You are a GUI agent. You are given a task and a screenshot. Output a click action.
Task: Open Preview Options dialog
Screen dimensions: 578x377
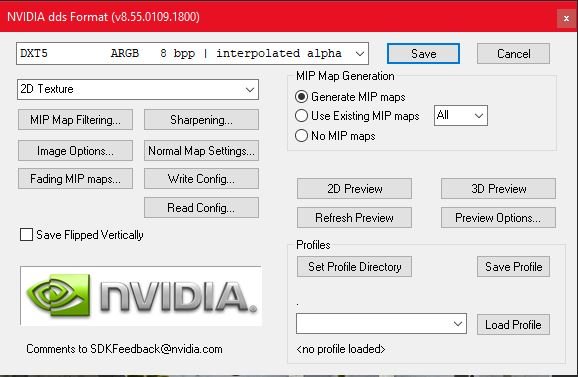pyautogui.click(x=498, y=218)
